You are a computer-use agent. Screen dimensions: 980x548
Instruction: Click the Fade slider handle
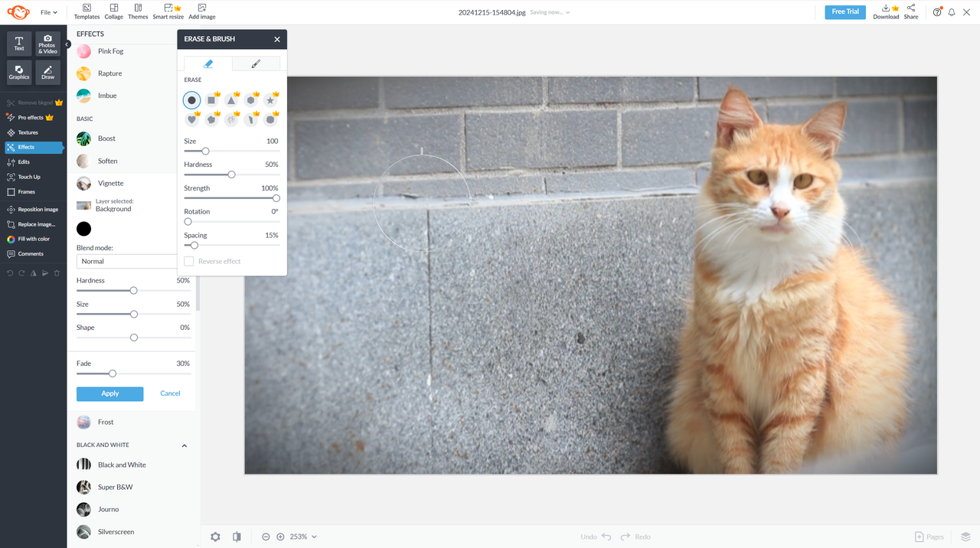click(113, 373)
